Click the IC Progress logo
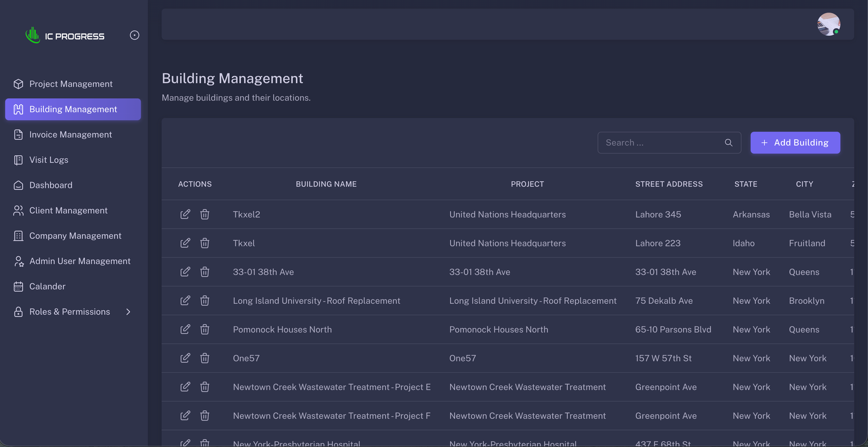This screenshot has width=868, height=447. tap(65, 35)
